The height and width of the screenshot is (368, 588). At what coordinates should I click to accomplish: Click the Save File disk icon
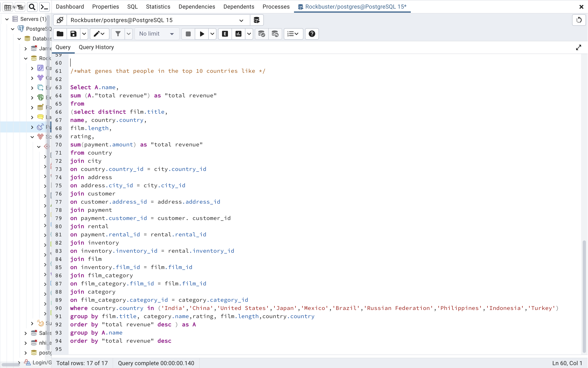point(73,34)
